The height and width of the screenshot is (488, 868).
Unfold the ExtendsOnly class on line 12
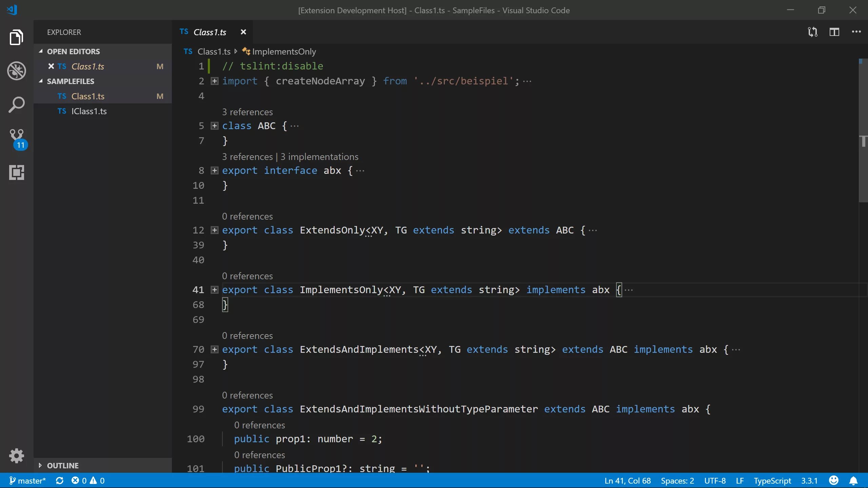(x=214, y=230)
